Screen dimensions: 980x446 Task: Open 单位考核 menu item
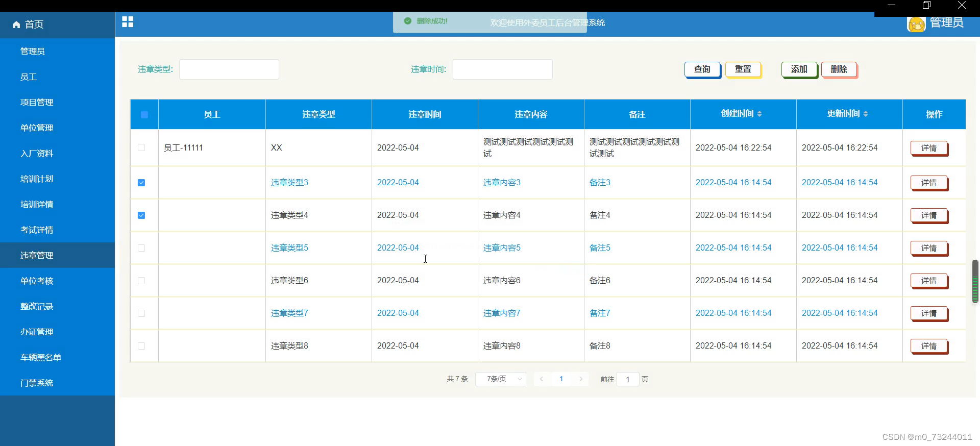tap(57, 281)
